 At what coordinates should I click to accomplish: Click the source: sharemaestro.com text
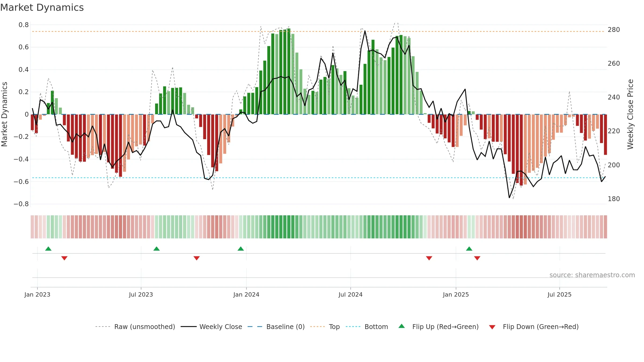pyautogui.click(x=592, y=275)
